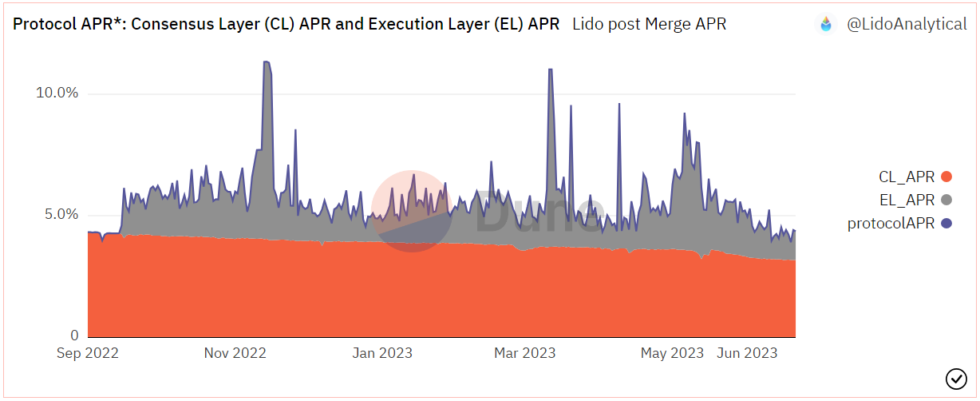Screen dimensions: 980x401
Task: Click the 10.0% y-axis label
Action: click(x=57, y=93)
